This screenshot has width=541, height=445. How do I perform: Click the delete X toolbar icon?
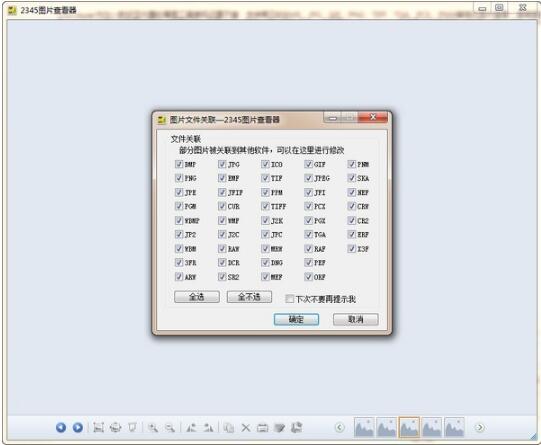(246, 428)
